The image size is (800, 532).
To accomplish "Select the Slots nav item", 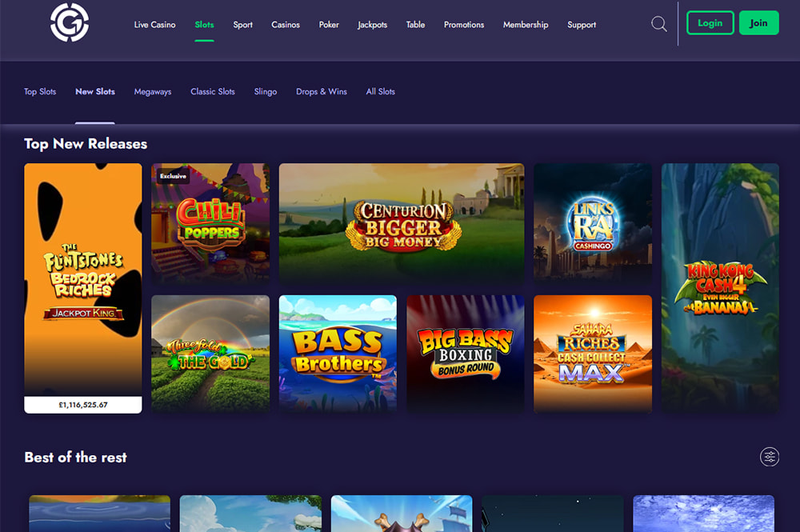I will pyautogui.click(x=204, y=25).
